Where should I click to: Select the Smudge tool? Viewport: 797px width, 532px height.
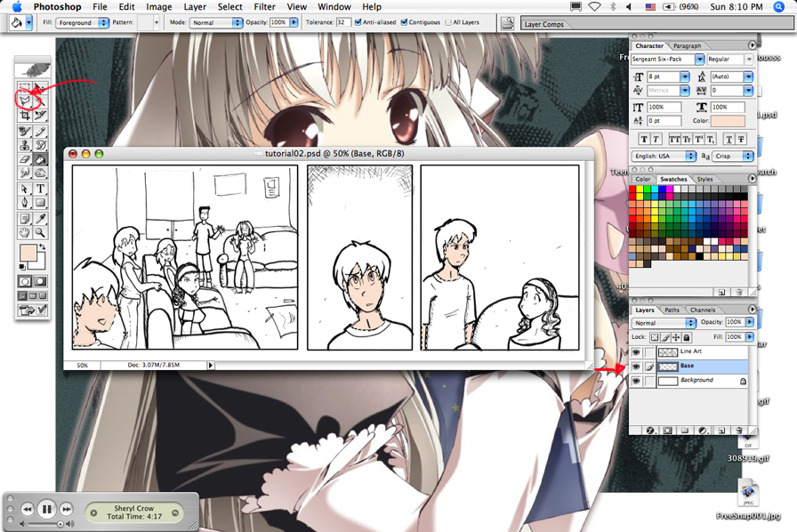click(24, 173)
